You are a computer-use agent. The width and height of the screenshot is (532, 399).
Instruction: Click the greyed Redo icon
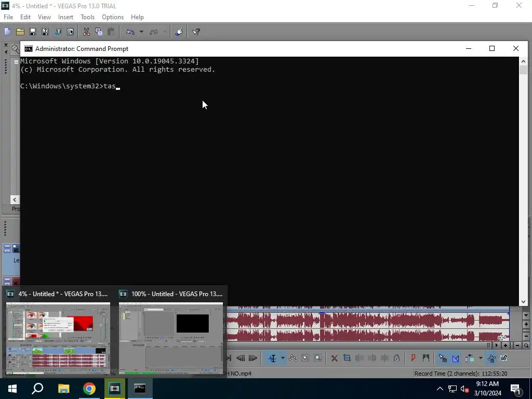pyautogui.click(x=154, y=32)
